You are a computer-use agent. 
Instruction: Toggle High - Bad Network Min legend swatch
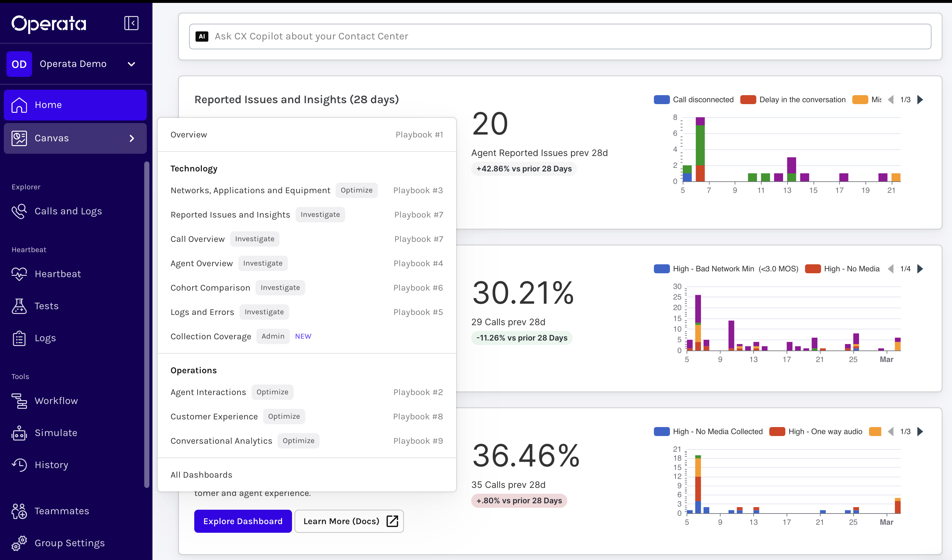[662, 269]
